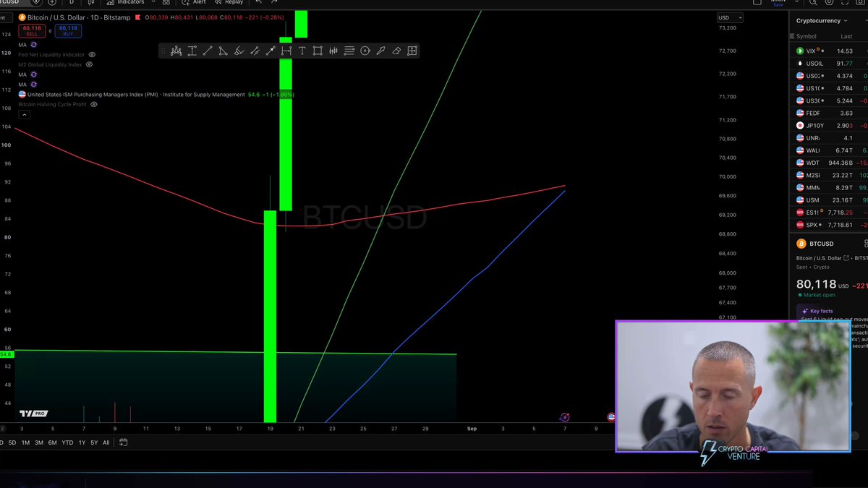This screenshot has height=488, width=868.
Task: Open the chart style candles dropdown
Action: pos(91,2)
